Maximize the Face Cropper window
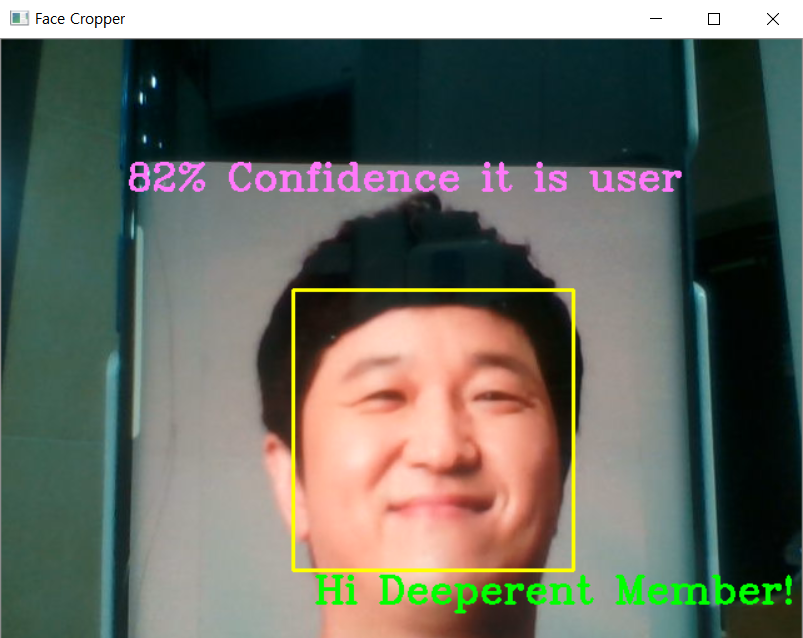The height and width of the screenshot is (638, 803). click(714, 19)
